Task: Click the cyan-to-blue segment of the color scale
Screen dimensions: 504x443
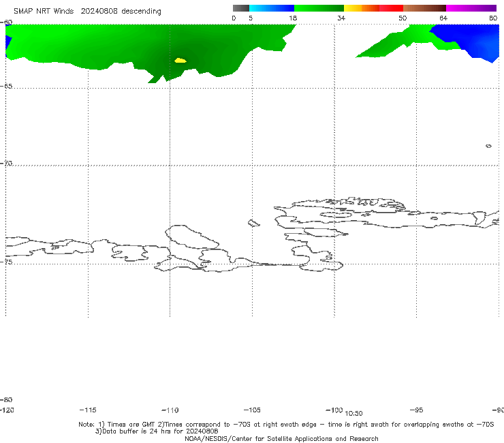Action: [272, 8]
